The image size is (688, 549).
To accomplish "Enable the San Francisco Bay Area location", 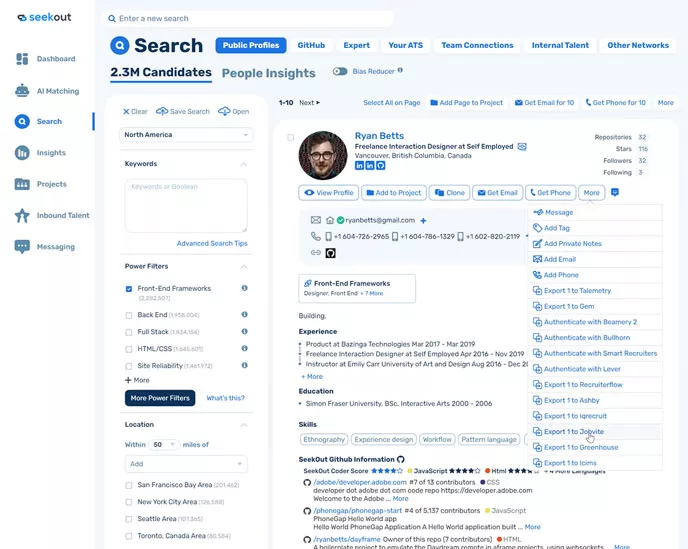I will point(129,485).
